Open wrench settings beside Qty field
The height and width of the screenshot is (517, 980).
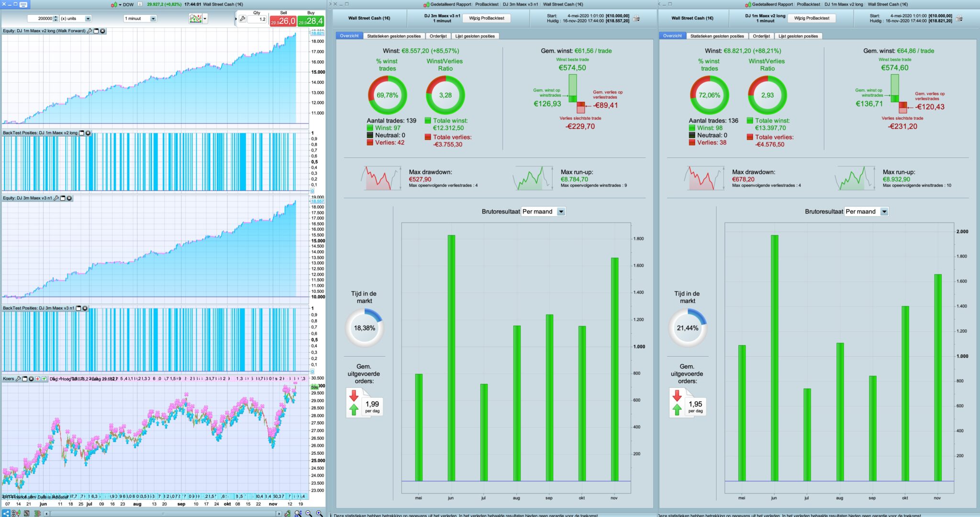pos(243,19)
